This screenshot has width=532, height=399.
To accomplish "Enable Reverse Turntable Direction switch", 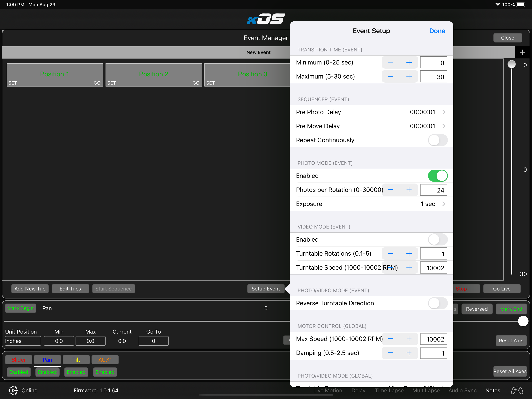I will [438, 303].
